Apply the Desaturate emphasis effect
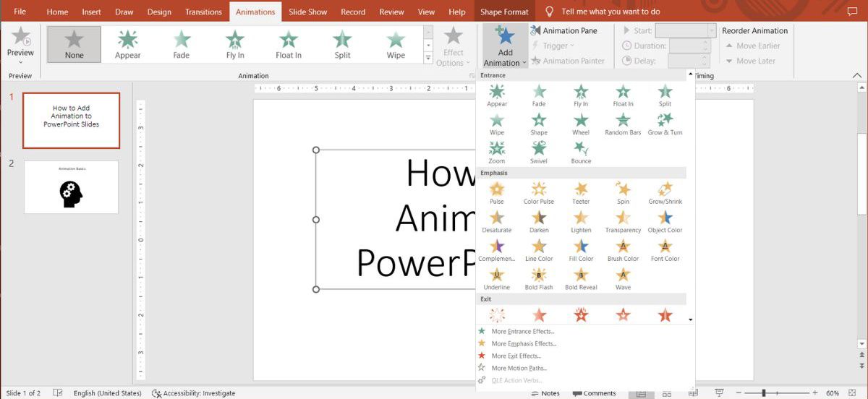Image resolution: width=868 pixels, height=399 pixels. [x=496, y=222]
